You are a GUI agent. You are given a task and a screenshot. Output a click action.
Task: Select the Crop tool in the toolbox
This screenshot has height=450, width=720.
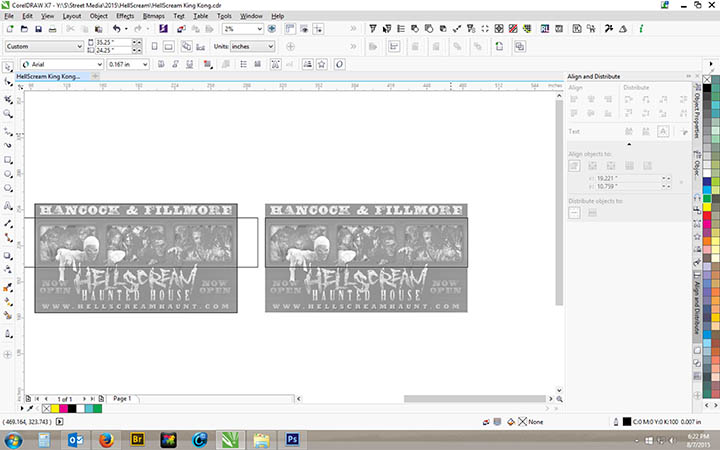pos(8,100)
